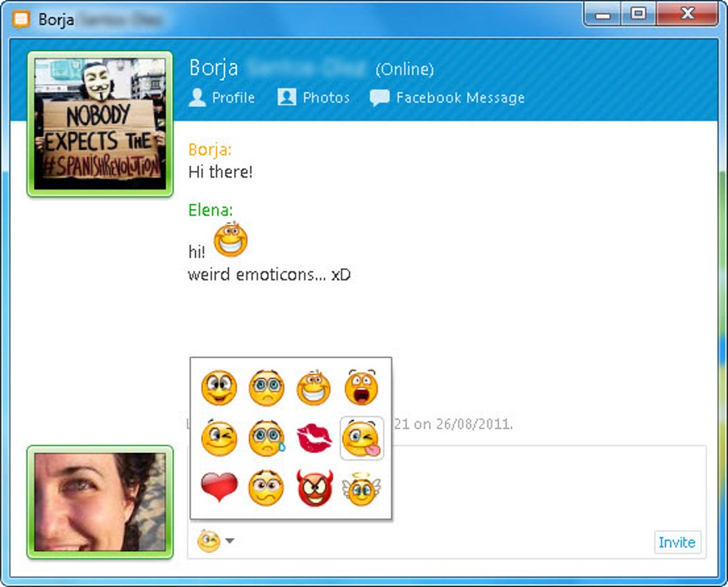Pick the winking smiley emoticon
728x587 pixels.
point(218,438)
